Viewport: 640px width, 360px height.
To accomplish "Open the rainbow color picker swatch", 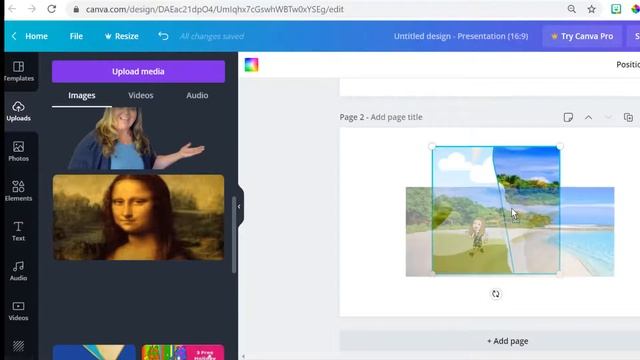I will (x=251, y=64).
